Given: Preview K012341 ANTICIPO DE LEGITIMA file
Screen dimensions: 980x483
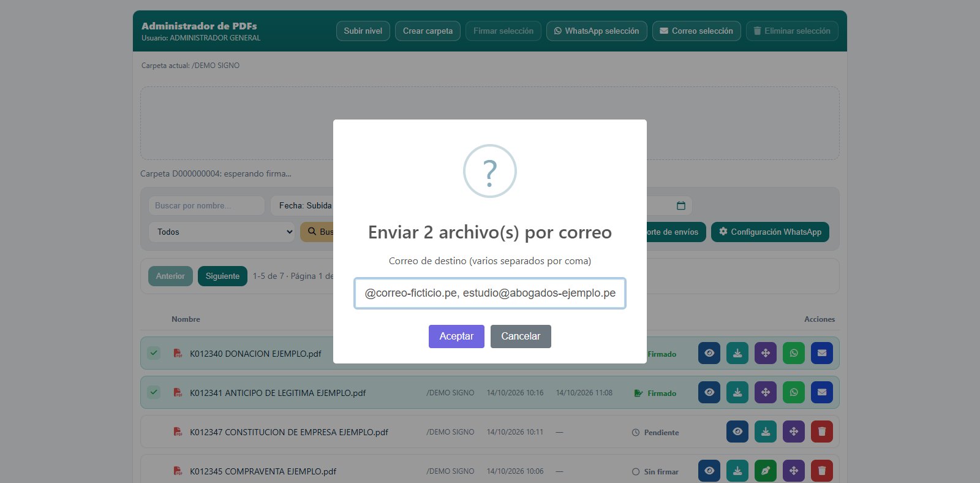Looking at the screenshot, I should coord(709,392).
